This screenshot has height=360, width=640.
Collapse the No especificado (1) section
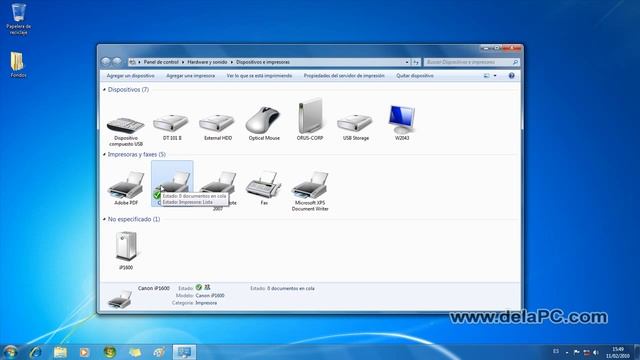(104, 219)
